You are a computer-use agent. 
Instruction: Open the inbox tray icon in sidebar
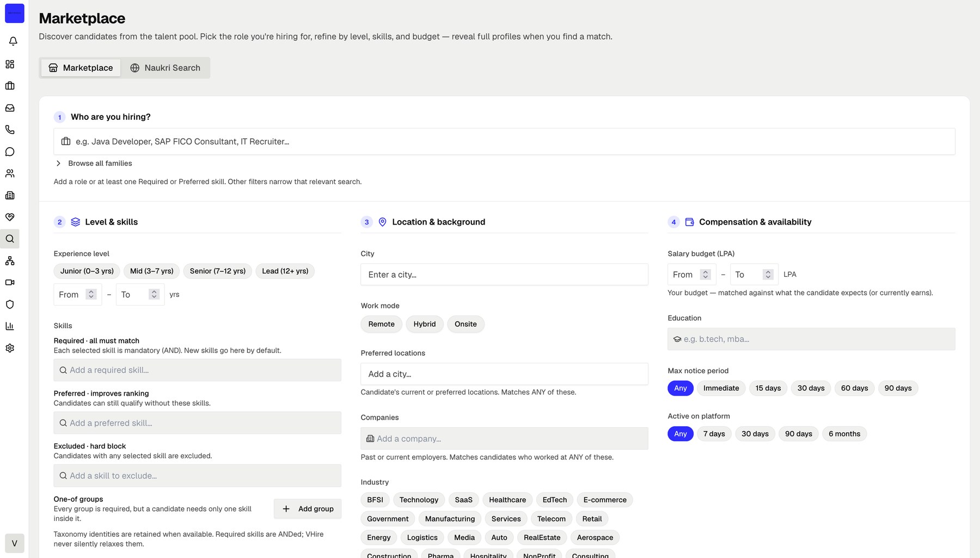pyautogui.click(x=10, y=108)
